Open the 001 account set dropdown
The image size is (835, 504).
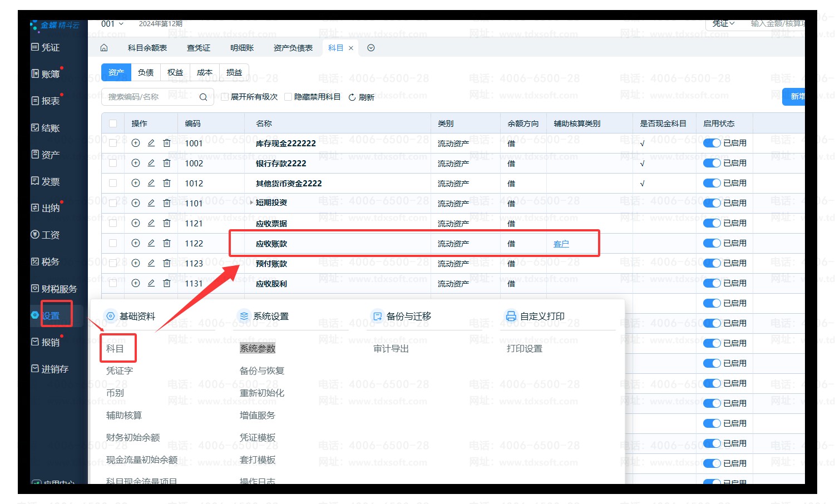point(112,24)
